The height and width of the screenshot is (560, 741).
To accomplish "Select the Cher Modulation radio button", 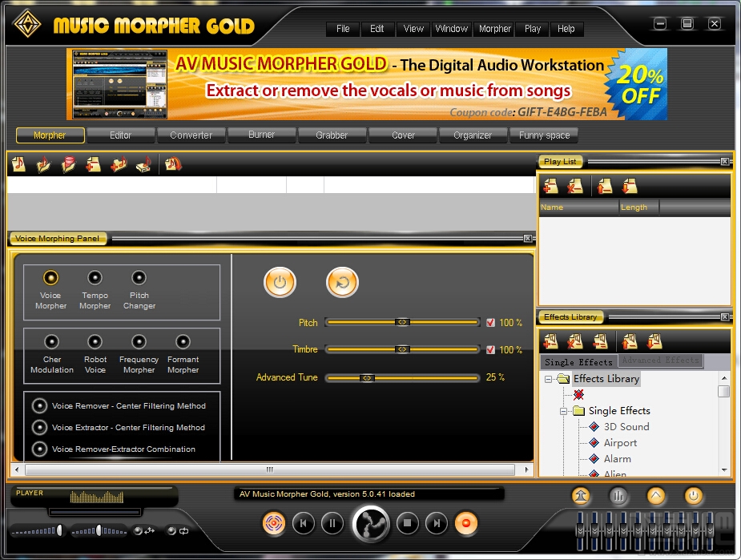I will point(51,341).
